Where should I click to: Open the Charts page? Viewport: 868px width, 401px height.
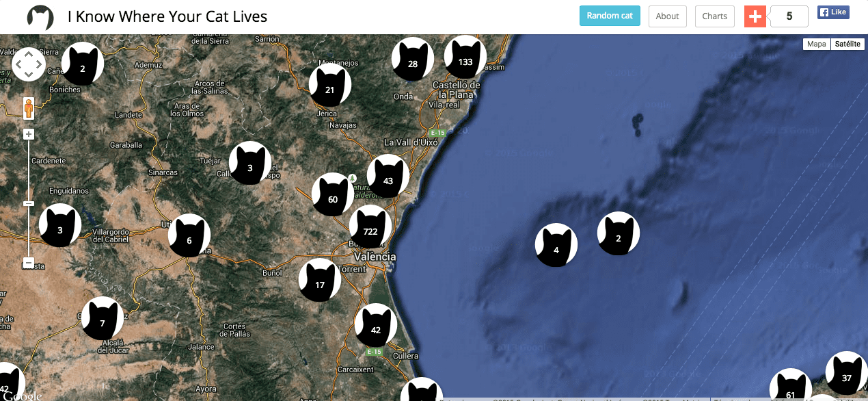coord(714,16)
